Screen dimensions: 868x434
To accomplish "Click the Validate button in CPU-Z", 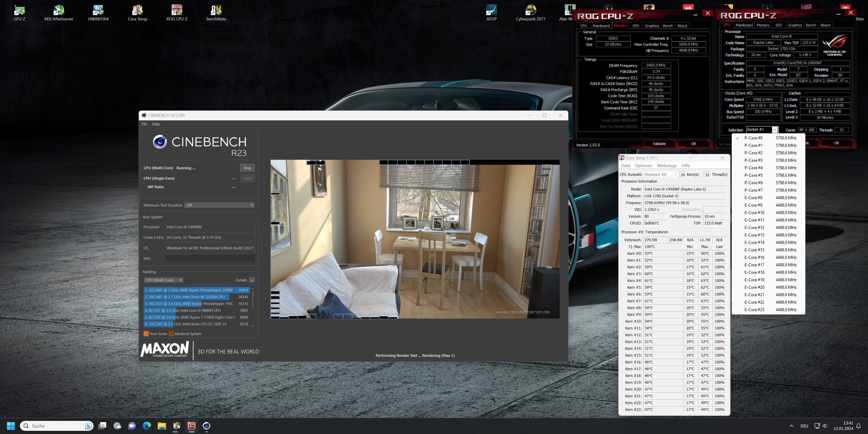I will [x=659, y=144].
